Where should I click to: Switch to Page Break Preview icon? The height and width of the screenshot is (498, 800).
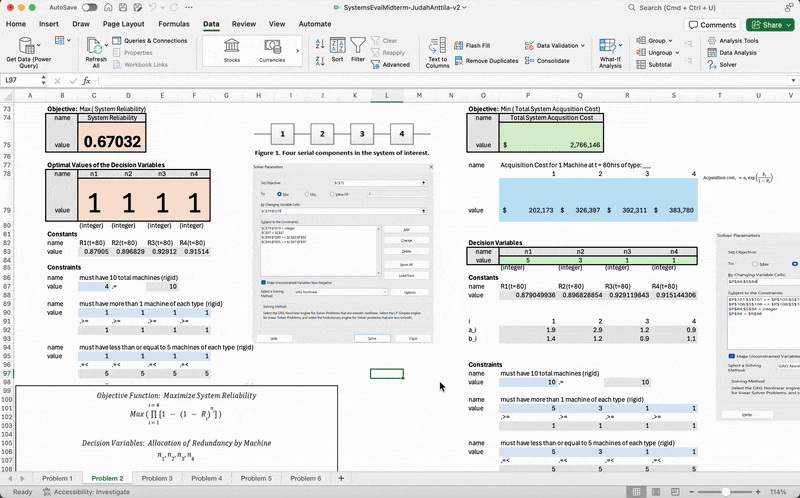[x=675, y=492]
